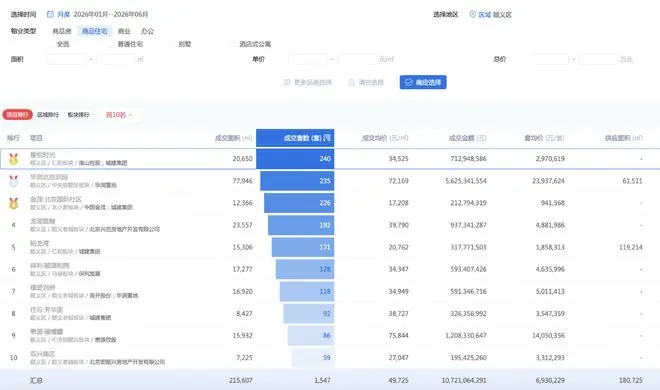Open the 前10名 dropdown

pos(119,115)
